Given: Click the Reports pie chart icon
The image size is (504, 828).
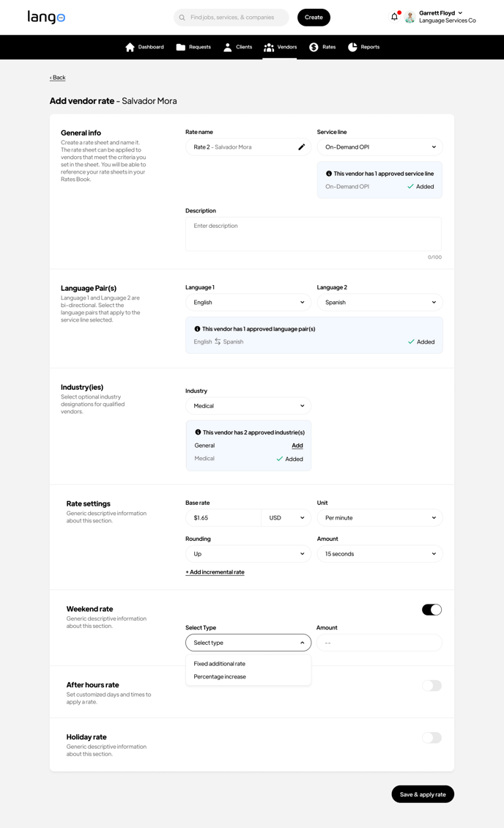Looking at the screenshot, I should pos(352,47).
